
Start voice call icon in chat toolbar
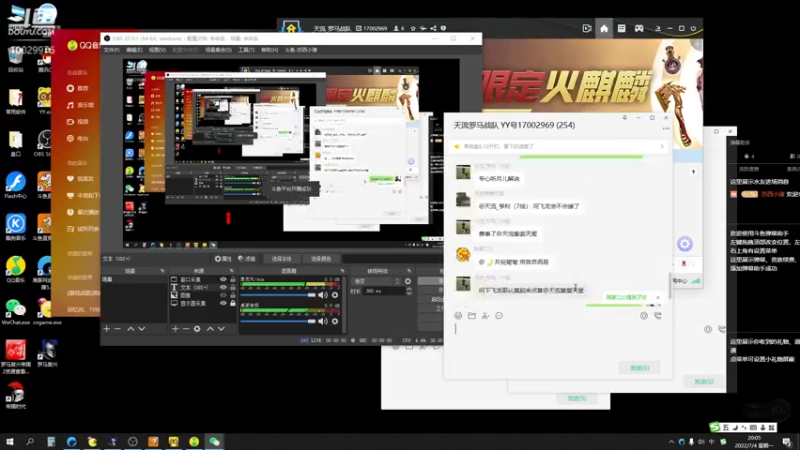coord(658,316)
